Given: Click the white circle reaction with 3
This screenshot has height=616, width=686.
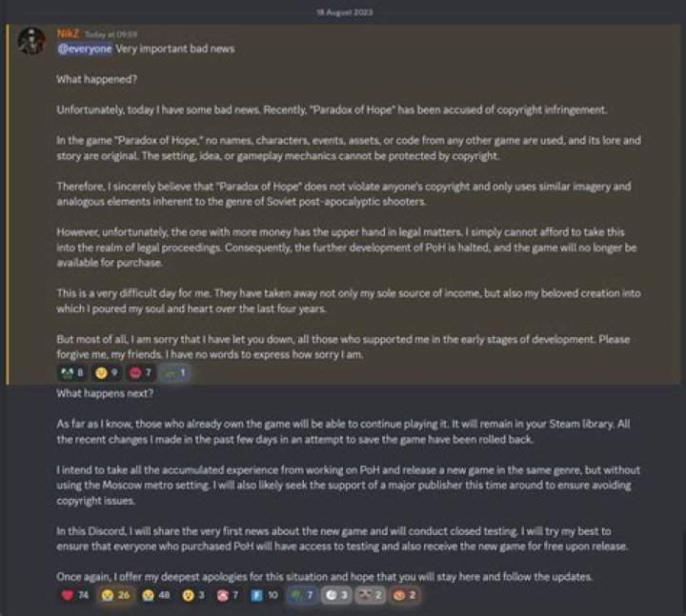Looking at the screenshot, I should [x=337, y=595].
